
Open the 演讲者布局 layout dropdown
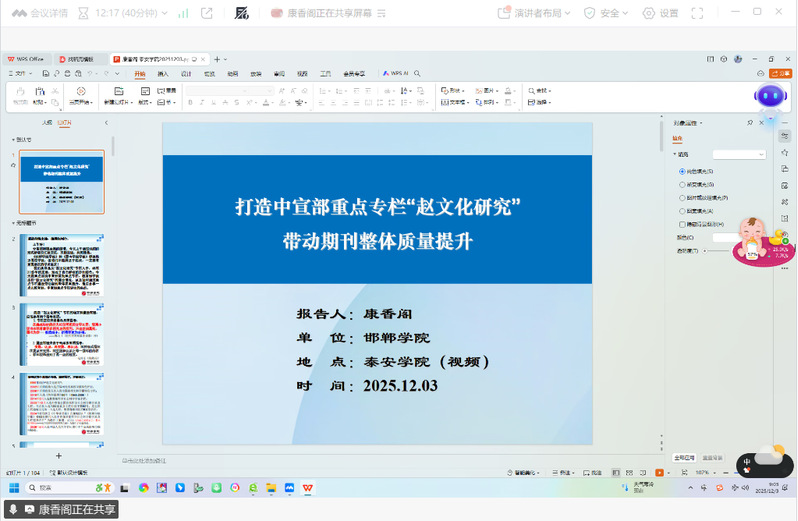tap(537, 13)
